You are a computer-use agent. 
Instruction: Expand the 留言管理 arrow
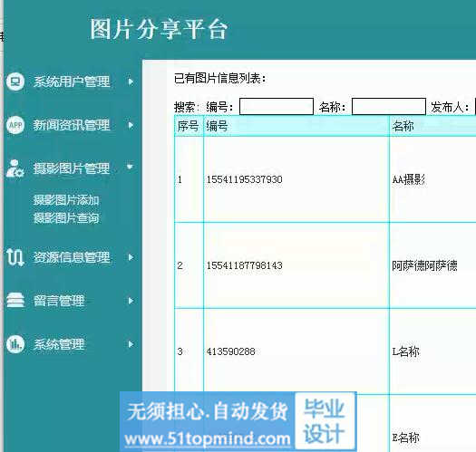pos(131,301)
